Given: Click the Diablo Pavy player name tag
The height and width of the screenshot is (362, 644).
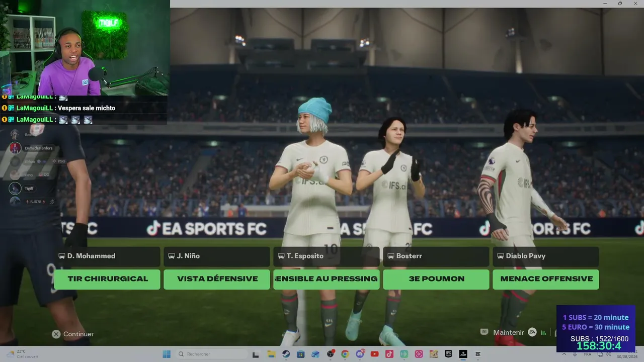Looking at the screenshot, I should point(546,256).
